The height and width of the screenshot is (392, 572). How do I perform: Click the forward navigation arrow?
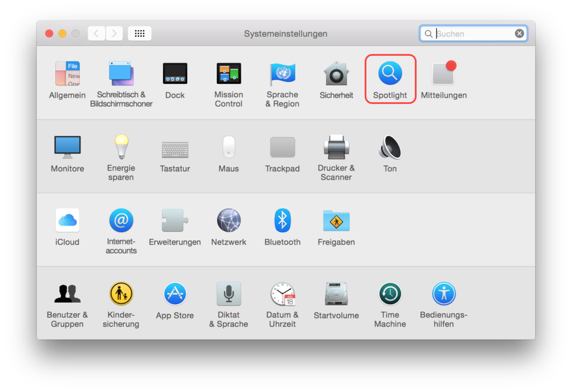tap(115, 34)
